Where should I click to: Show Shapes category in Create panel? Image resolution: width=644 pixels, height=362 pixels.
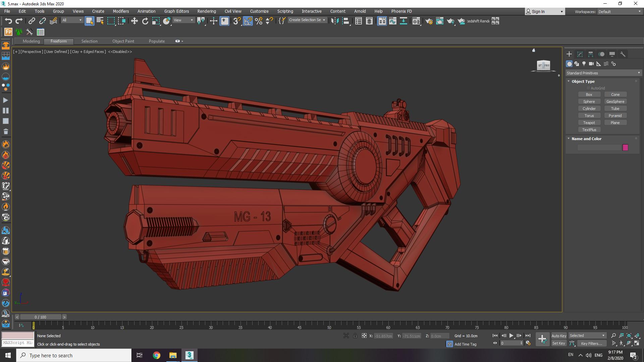[577, 64]
